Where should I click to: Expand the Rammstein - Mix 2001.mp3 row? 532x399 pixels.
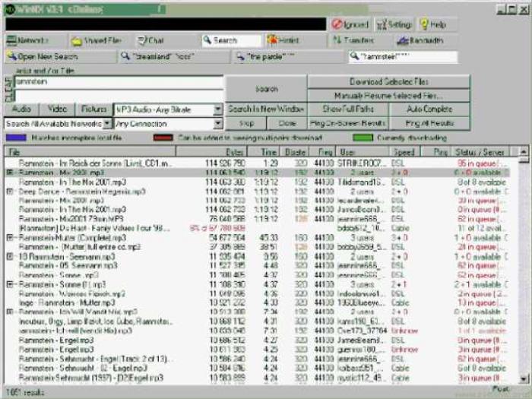[9, 173]
